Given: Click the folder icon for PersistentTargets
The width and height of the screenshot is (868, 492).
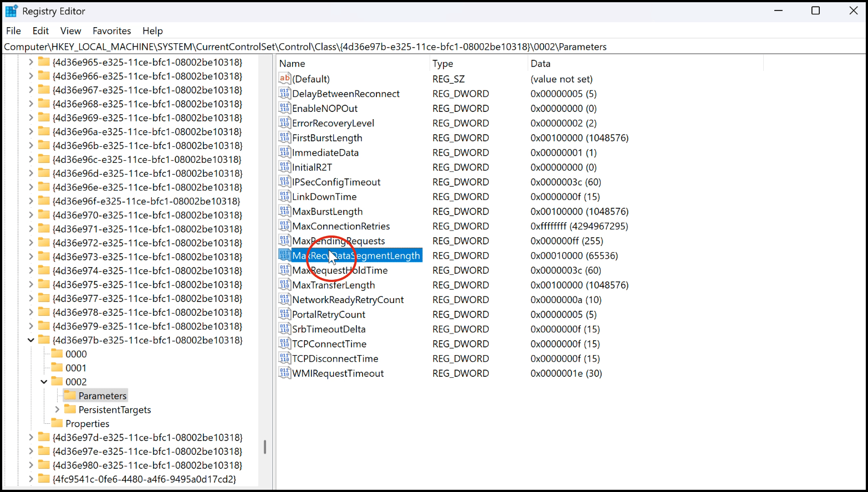Looking at the screenshot, I should (x=70, y=409).
